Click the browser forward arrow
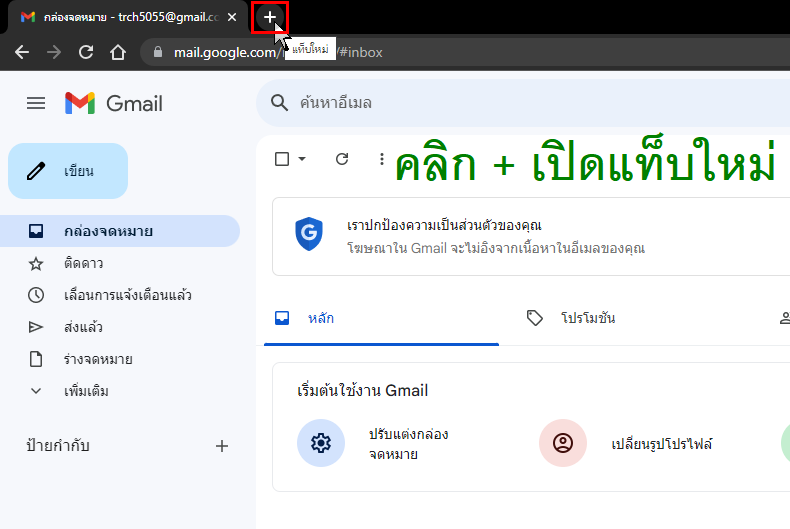The width and height of the screenshot is (790, 529). tap(54, 52)
